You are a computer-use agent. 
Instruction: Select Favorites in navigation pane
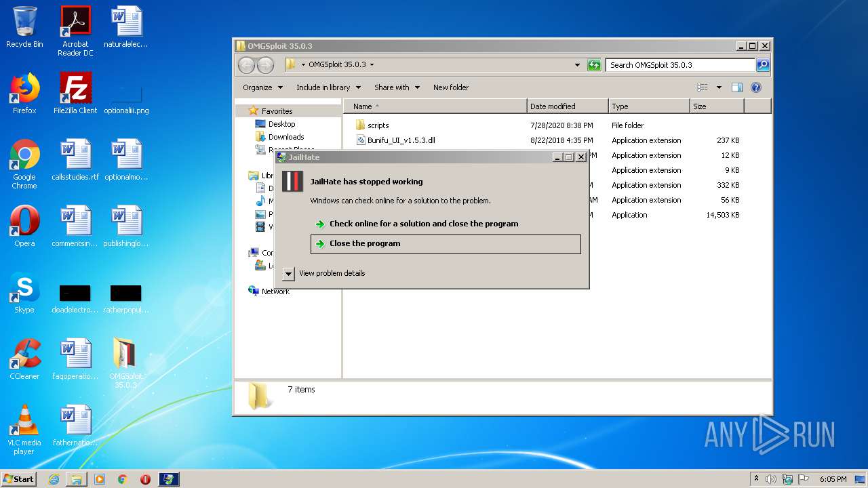tap(277, 111)
